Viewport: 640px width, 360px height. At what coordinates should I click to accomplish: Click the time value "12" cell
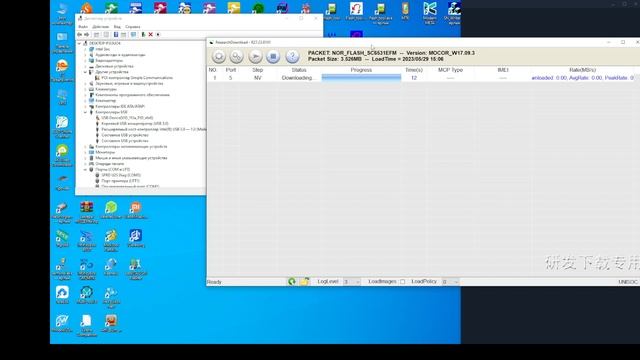click(x=414, y=78)
